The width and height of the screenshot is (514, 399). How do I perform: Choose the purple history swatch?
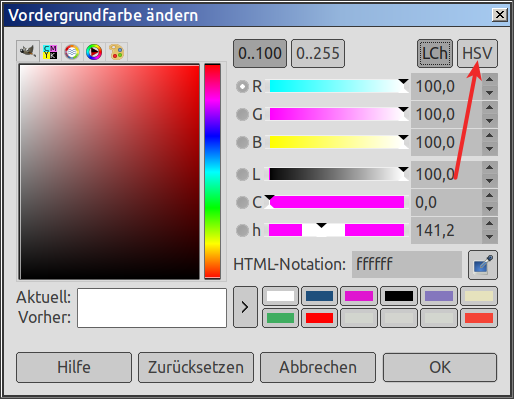(439, 296)
